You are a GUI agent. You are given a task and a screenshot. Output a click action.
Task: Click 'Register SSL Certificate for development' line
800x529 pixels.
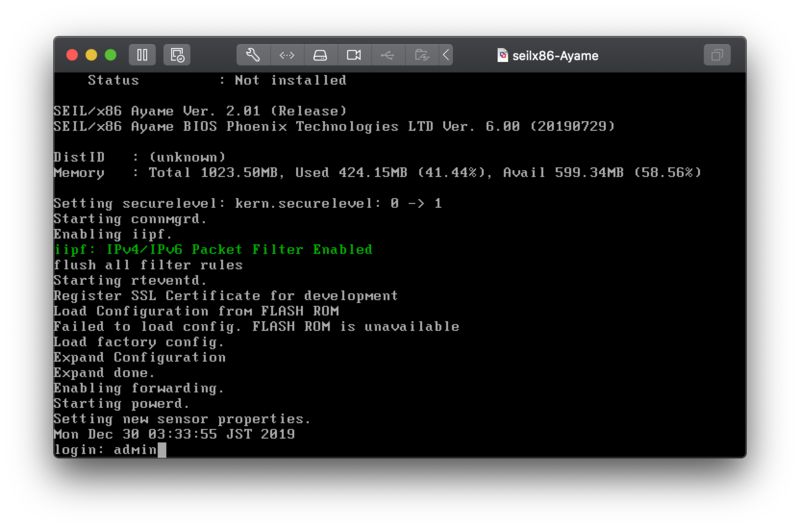[x=226, y=296]
